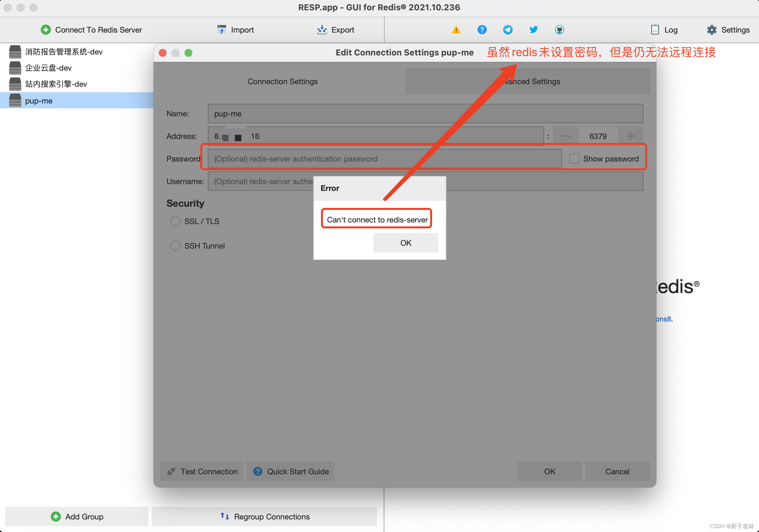Viewport: 759px width, 532px height.
Task: Click the Add Group button label
Action: point(84,516)
